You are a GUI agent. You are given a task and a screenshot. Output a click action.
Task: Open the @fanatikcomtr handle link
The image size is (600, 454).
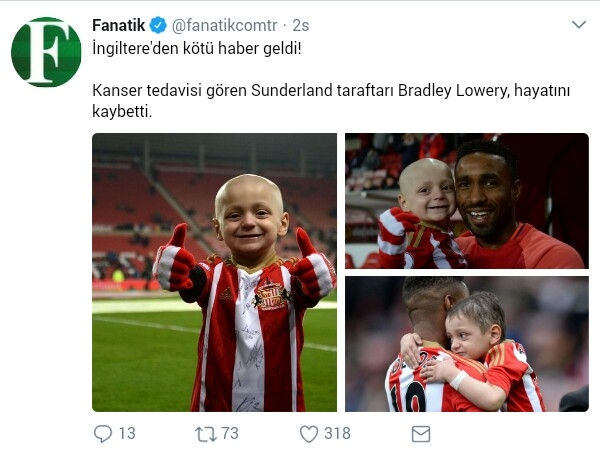click(x=225, y=26)
